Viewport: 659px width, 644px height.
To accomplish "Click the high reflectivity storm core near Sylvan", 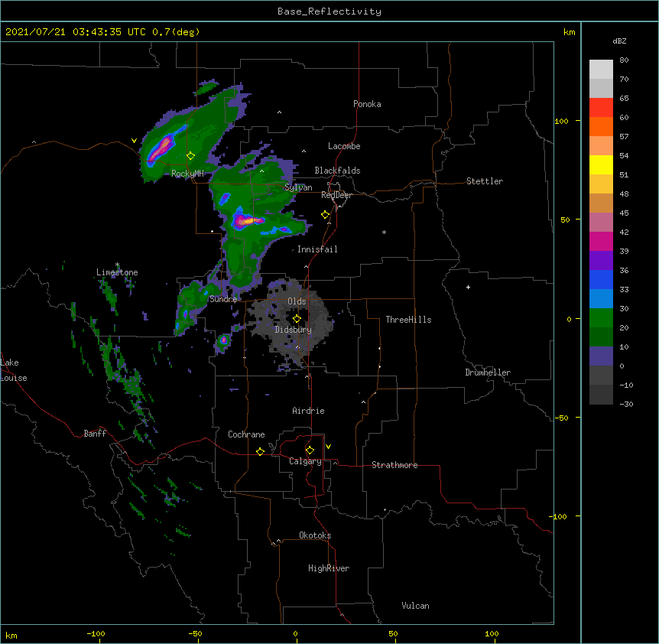I will [247, 220].
